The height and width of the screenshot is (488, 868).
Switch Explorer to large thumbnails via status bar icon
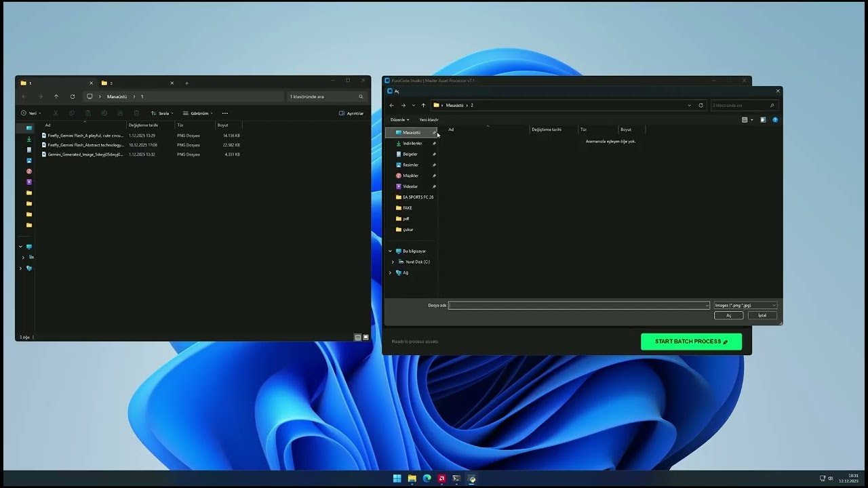[366, 337]
